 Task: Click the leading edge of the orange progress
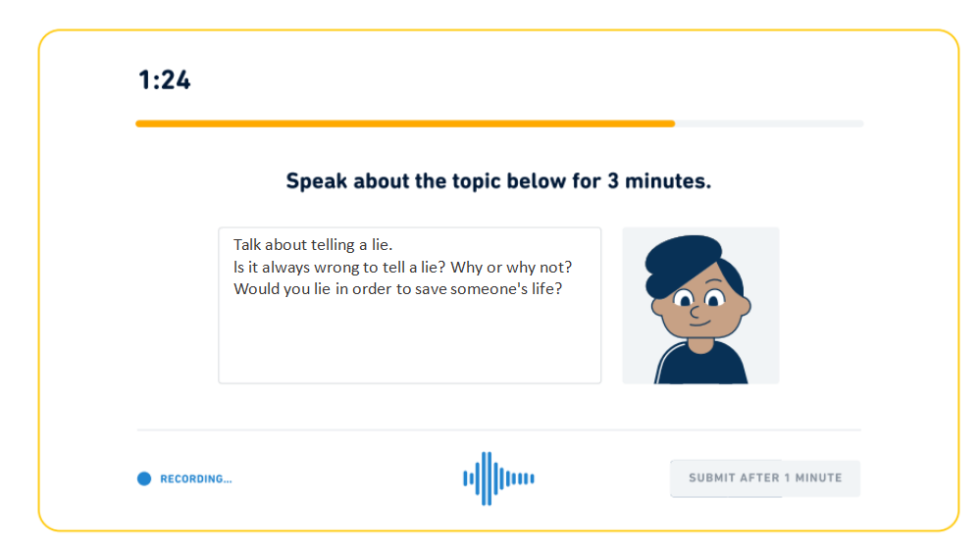(x=673, y=124)
